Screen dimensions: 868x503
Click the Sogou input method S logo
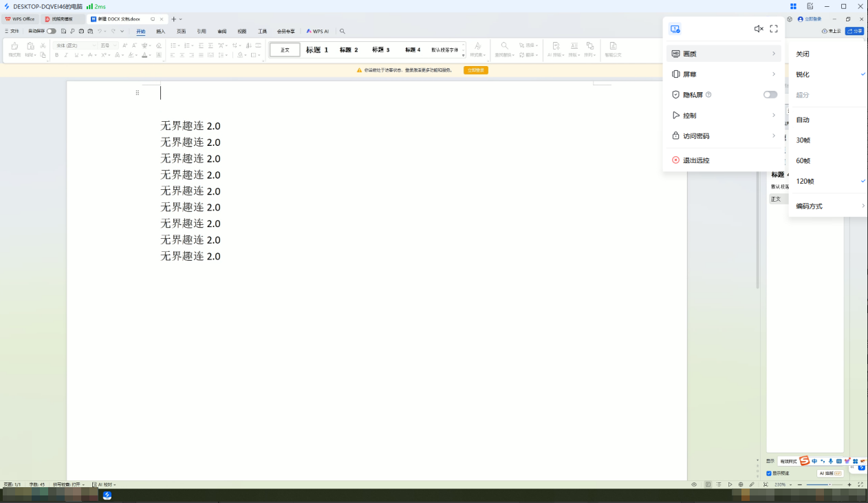(804, 461)
